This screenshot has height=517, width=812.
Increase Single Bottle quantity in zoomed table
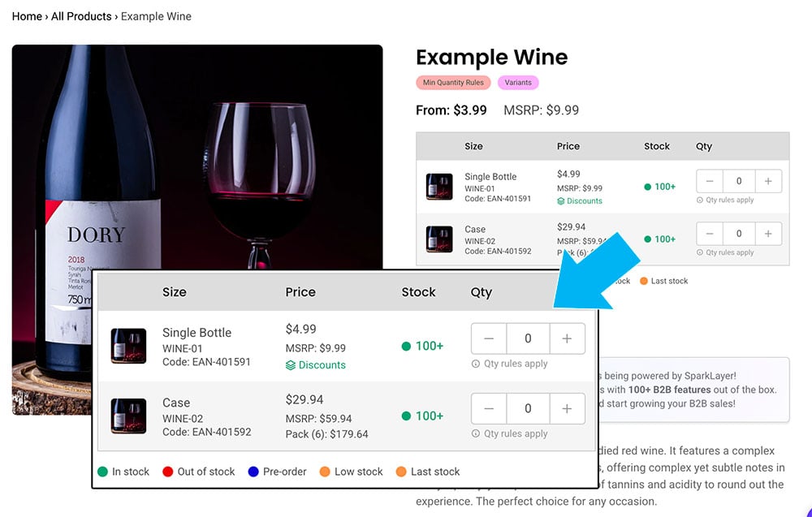coord(567,339)
